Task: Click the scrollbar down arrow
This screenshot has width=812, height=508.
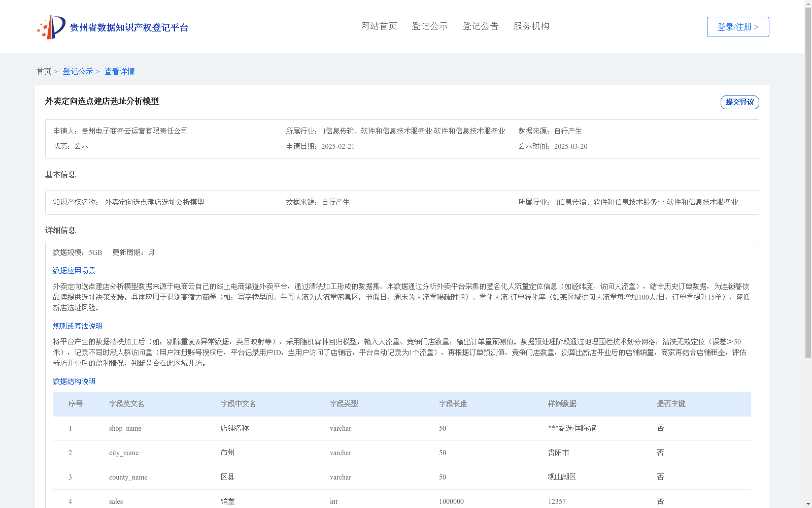Action: (808, 504)
